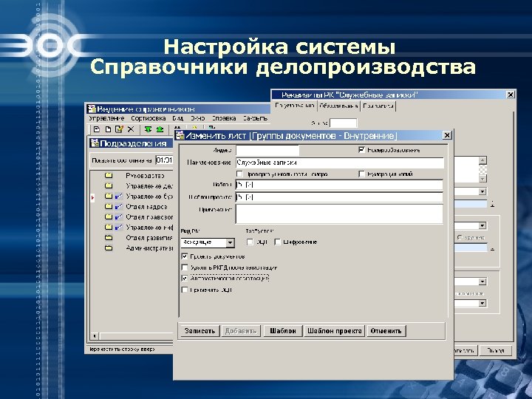Viewport: 532px width, 399px height.
Task: Click into the Индекс input field
Action: (267, 150)
